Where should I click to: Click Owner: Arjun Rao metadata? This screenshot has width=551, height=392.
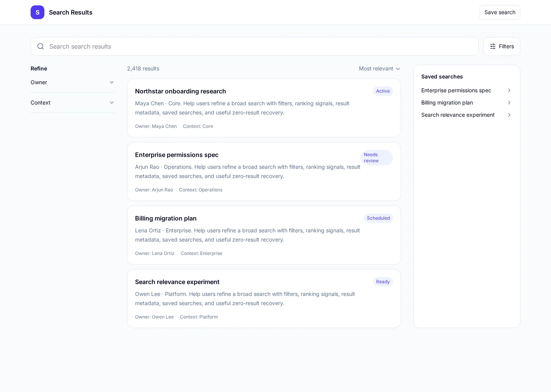[154, 190]
